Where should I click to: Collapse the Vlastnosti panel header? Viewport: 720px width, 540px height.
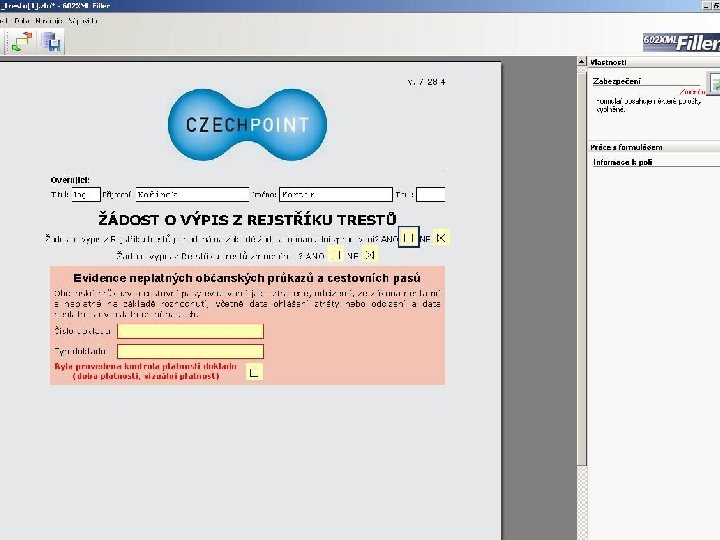tap(654, 62)
